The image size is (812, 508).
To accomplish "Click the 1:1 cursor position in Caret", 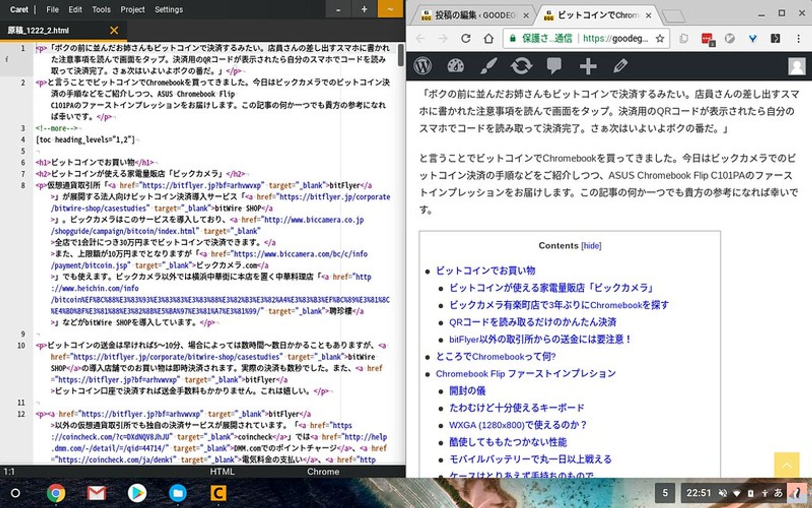I will pos(9,471).
